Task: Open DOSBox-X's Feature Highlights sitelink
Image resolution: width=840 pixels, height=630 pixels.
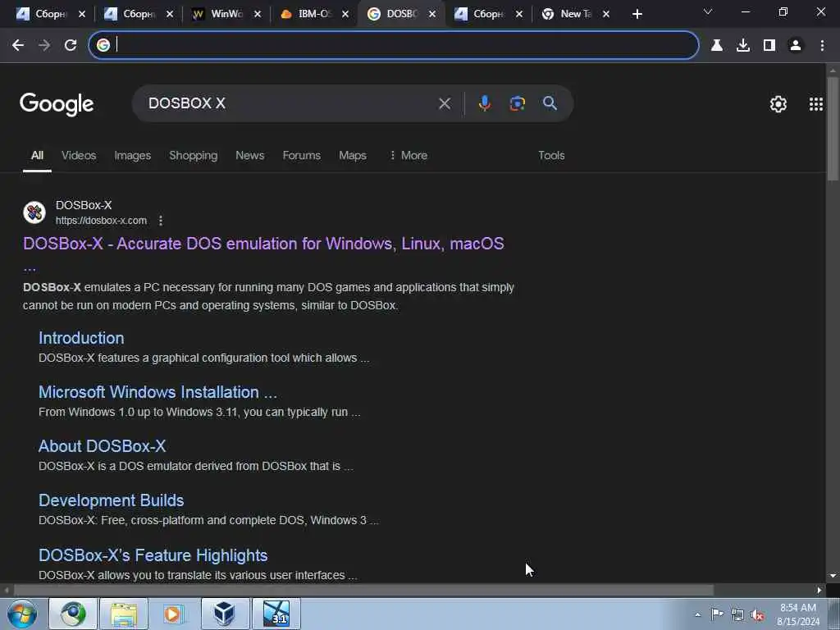Action: click(x=153, y=555)
